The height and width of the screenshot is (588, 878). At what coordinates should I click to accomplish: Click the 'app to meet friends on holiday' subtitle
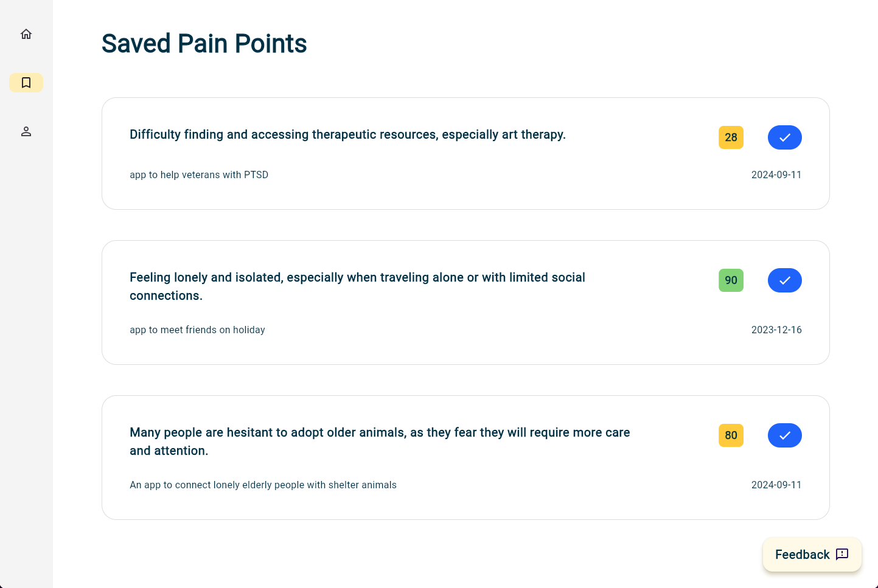[x=197, y=330]
